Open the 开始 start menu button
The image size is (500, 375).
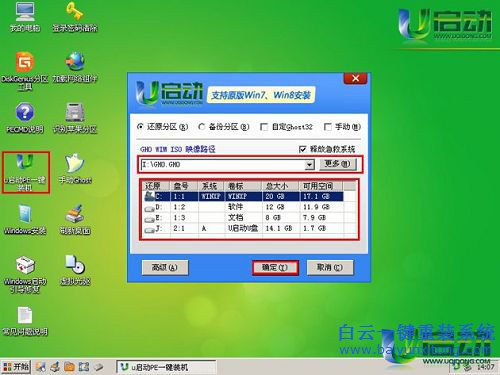coord(16,367)
